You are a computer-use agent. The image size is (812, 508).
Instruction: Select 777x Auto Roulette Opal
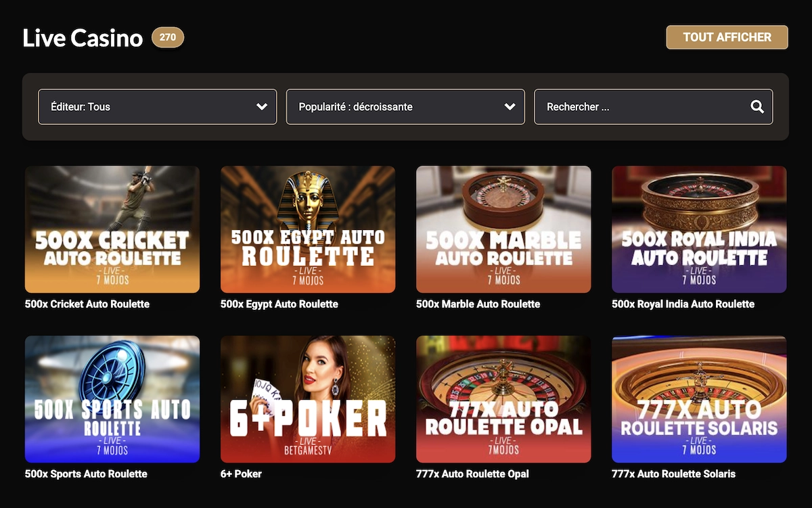(503, 398)
